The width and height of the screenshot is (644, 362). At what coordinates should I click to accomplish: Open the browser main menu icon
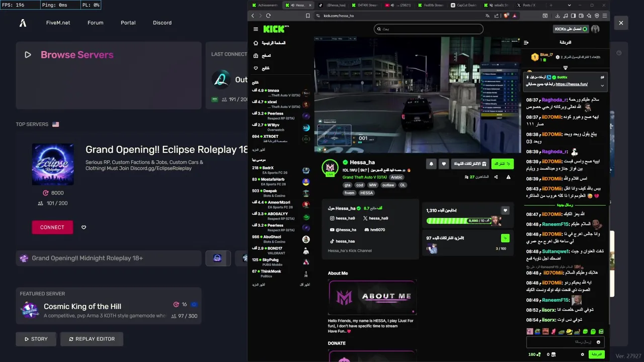click(x=605, y=16)
